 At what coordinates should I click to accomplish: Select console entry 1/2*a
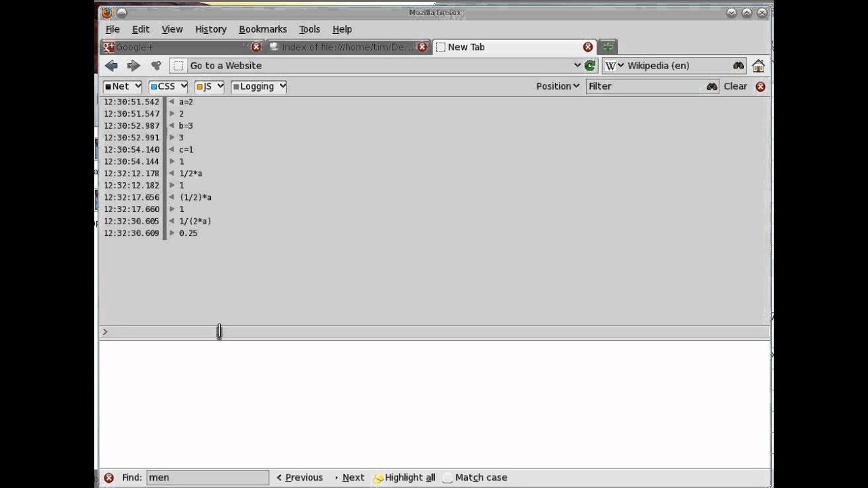coord(191,174)
